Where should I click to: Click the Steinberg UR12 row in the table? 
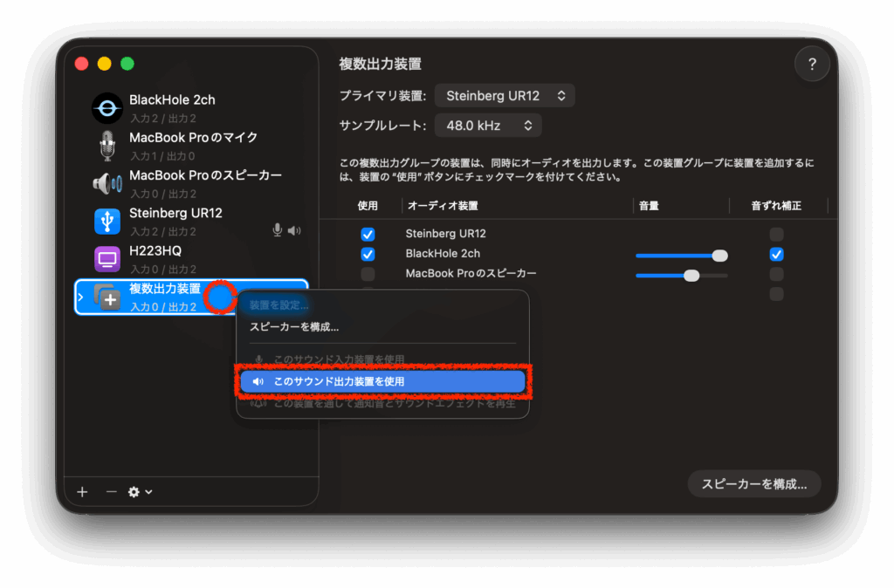[446, 234]
